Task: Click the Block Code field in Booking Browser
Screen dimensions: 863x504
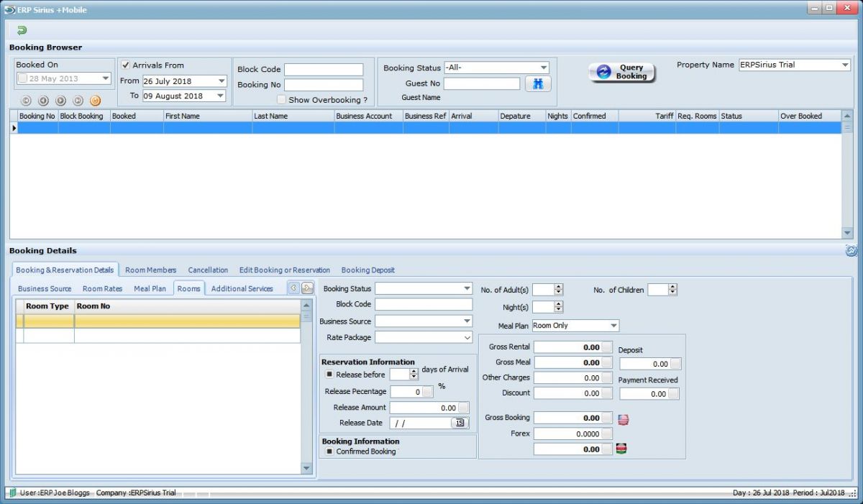Action: coord(324,70)
